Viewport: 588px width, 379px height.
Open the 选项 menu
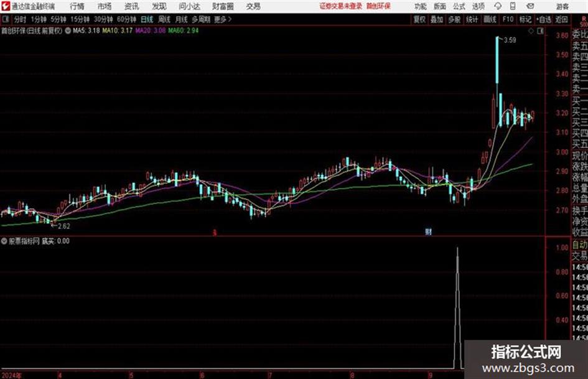478,6
